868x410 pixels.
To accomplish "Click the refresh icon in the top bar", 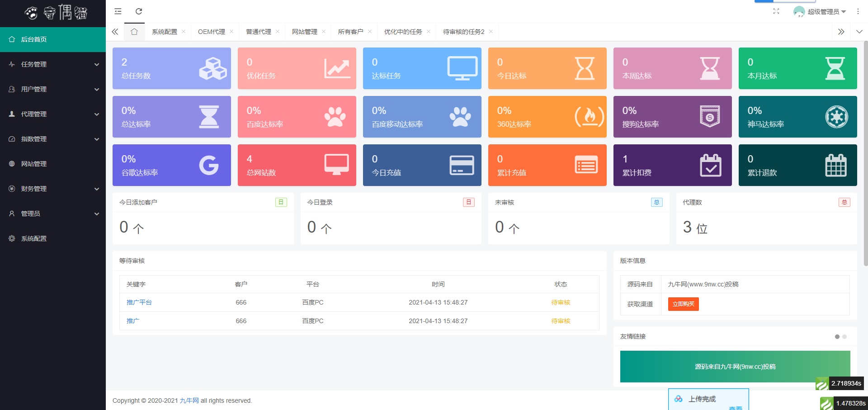I will coord(139,11).
